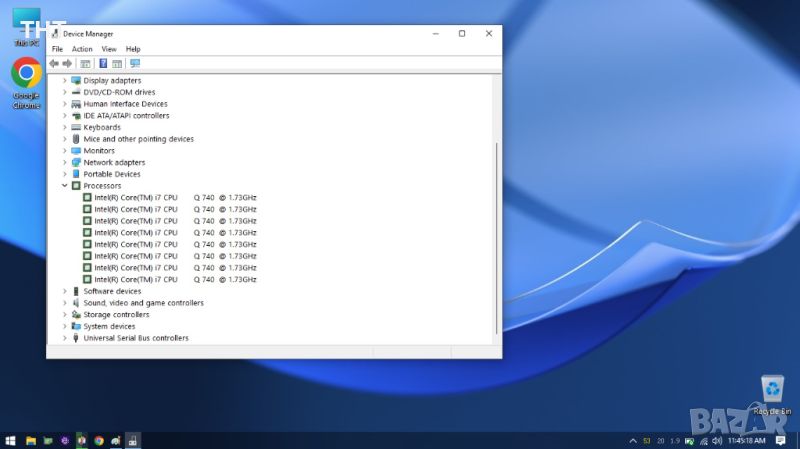
Task: Click the scan for hardware changes icon
Action: [135, 63]
